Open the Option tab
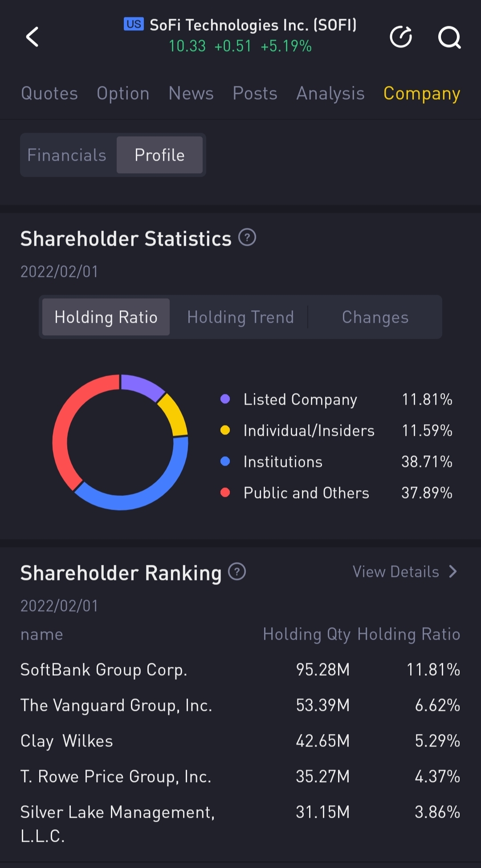The image size is (481, 868). coord(123,93)
